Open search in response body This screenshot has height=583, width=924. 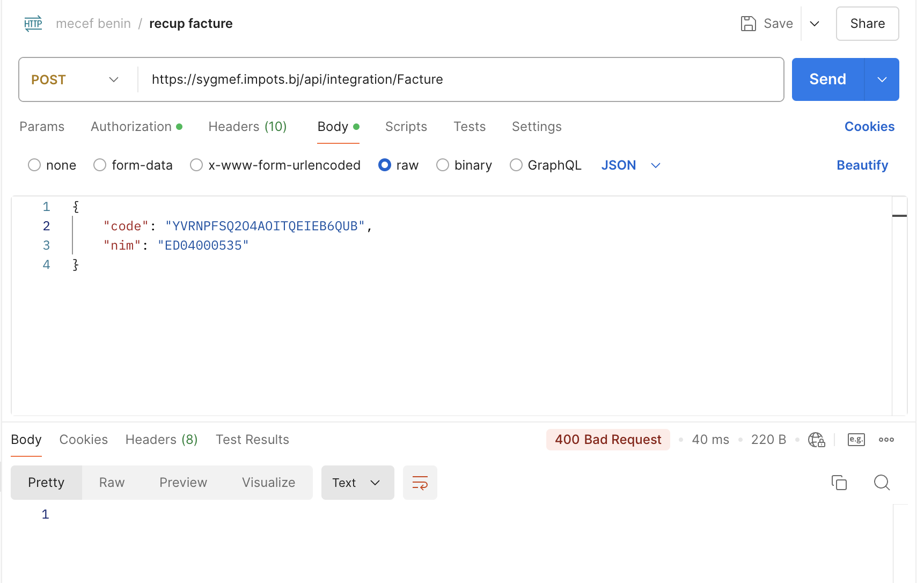tap(882, 483)
